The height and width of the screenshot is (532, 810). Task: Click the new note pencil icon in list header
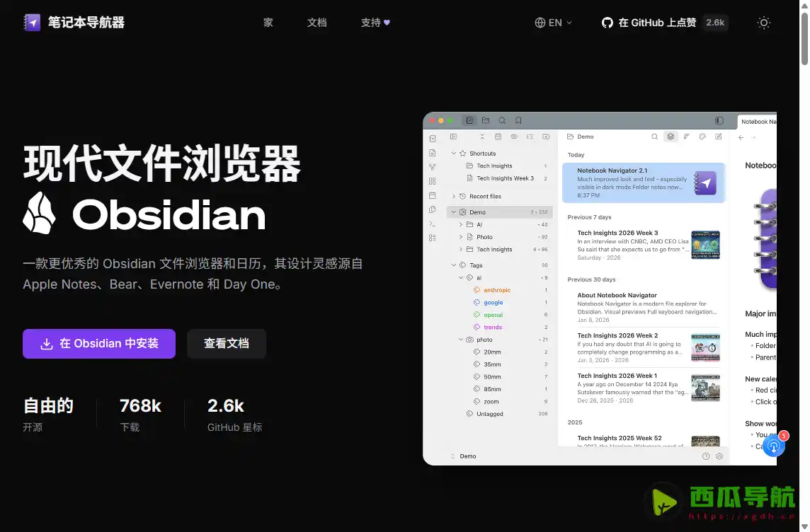(x=719, y=137)
